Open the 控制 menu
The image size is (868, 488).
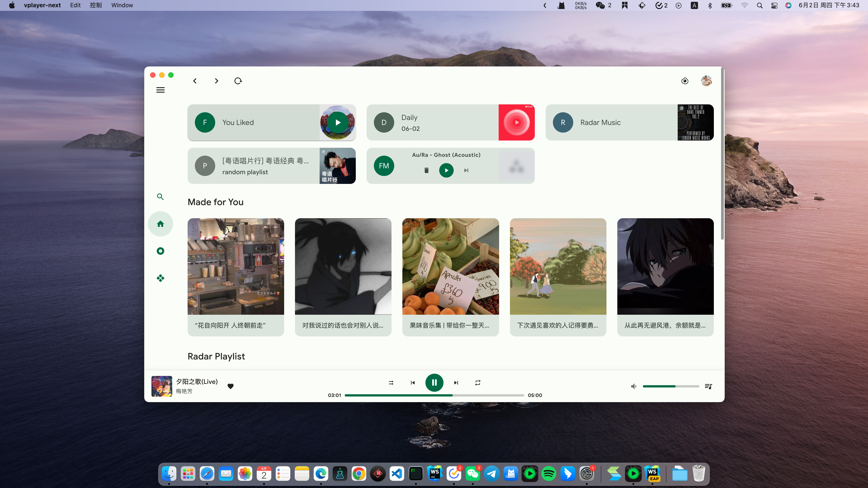(x=96, y=5)
